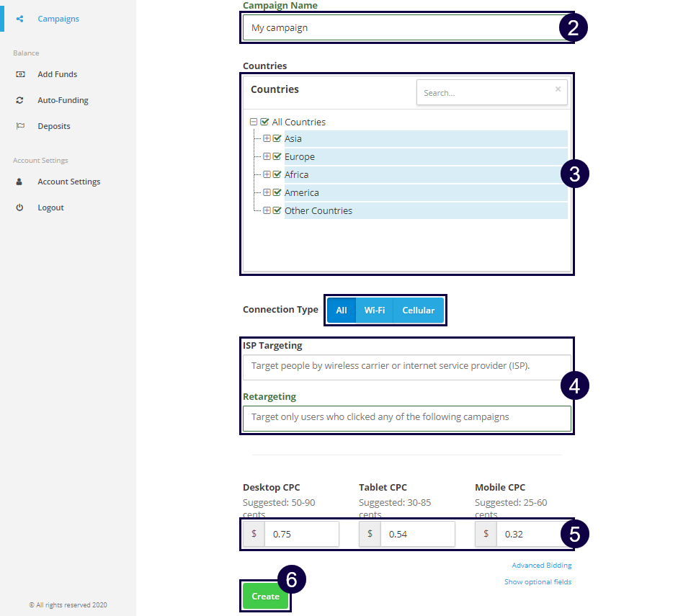This screenshot has height=616, width=678.
Task: Select the Wi-Fi connection type
Action: [x=374, y=311]
